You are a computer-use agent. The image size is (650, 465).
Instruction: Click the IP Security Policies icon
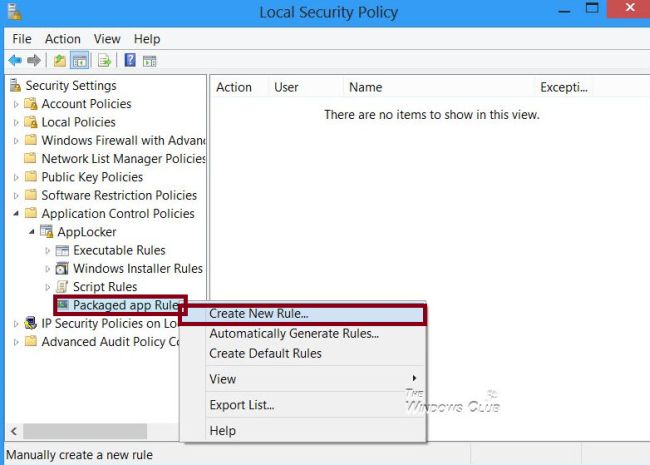point(31,323)
